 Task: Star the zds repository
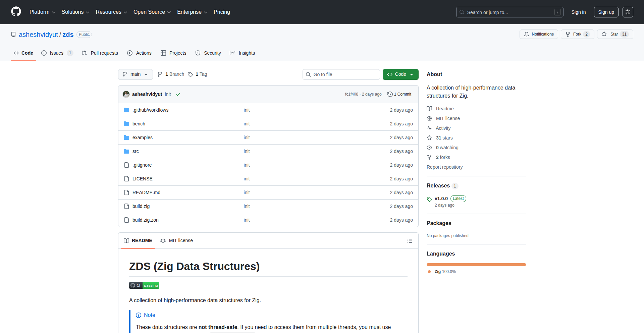[614, 34]
